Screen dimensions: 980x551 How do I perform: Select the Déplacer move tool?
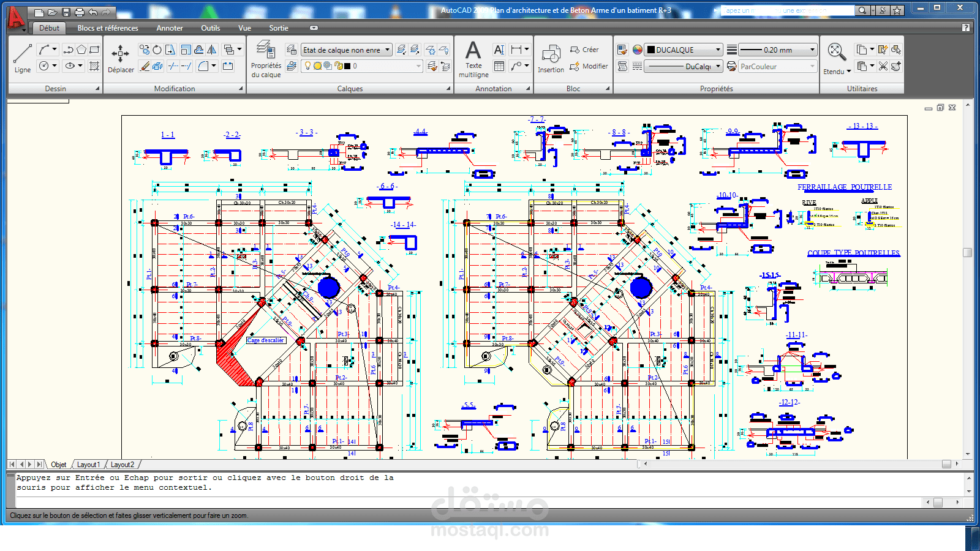[121, 59]
